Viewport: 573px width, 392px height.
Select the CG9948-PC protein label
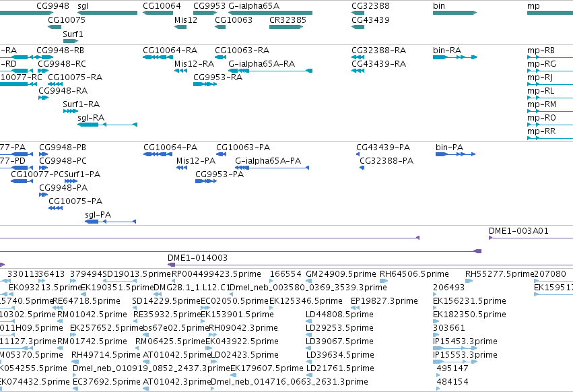(63, 161)
